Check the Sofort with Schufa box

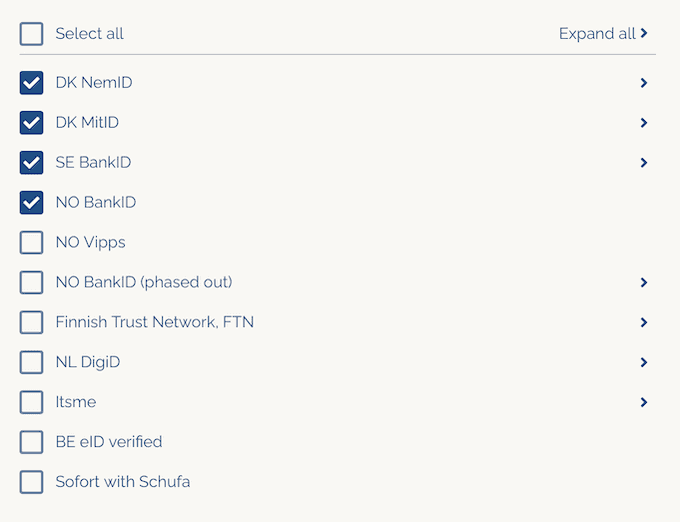tap(32, 482)
